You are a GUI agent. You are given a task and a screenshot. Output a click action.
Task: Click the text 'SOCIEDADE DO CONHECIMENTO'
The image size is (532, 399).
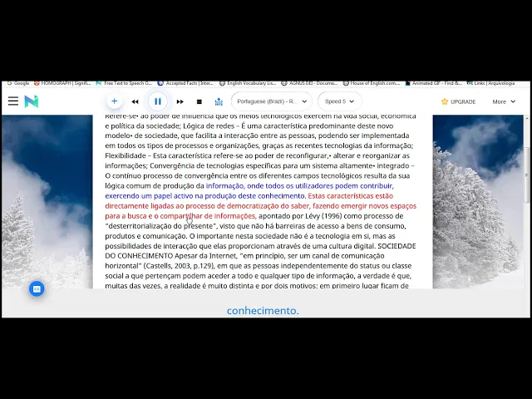coord(260,251)
